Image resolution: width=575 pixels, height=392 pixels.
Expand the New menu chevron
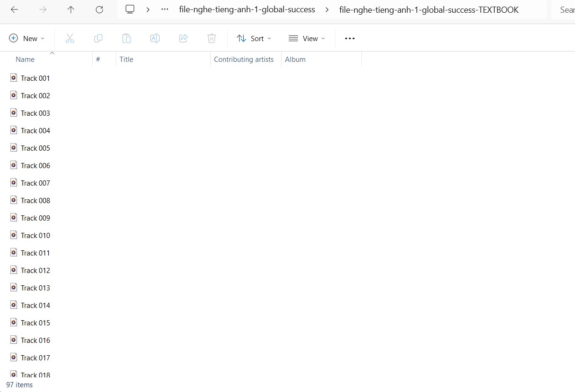click(x=42, y=38)
